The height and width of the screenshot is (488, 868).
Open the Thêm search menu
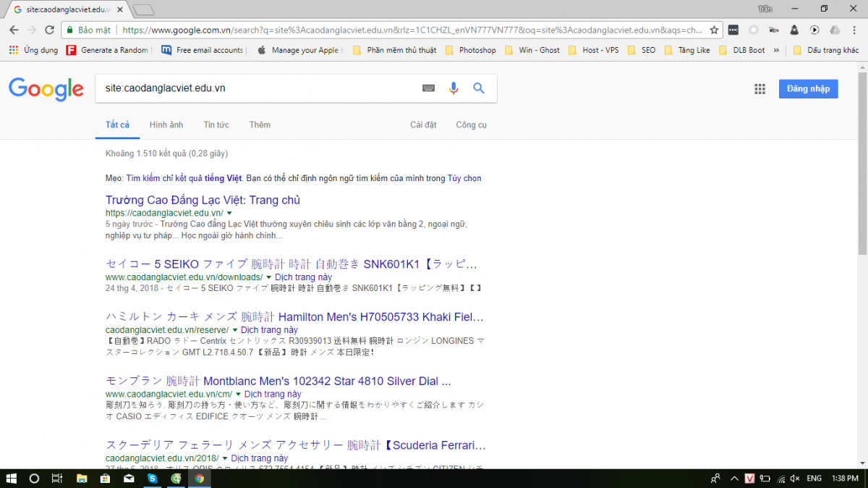click(x=260, y=125)
